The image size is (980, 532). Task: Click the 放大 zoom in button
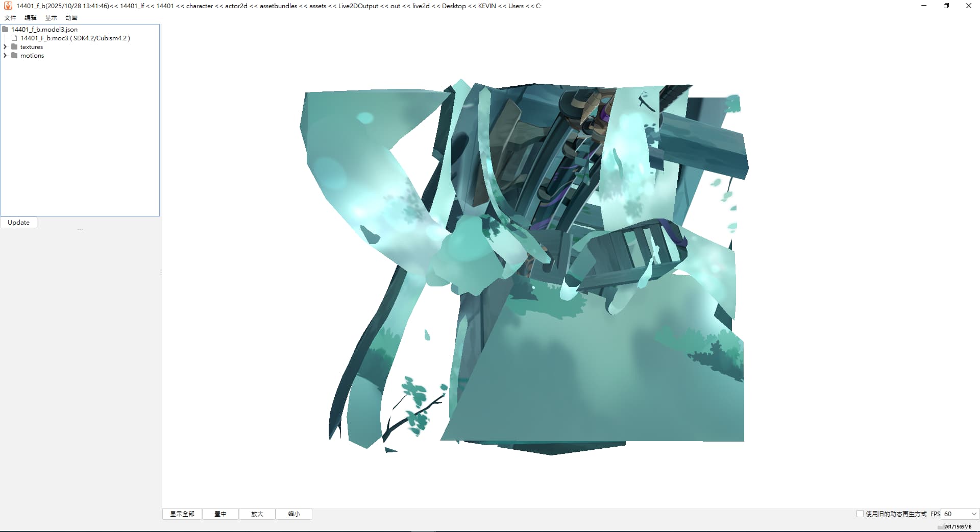[257, 514]
